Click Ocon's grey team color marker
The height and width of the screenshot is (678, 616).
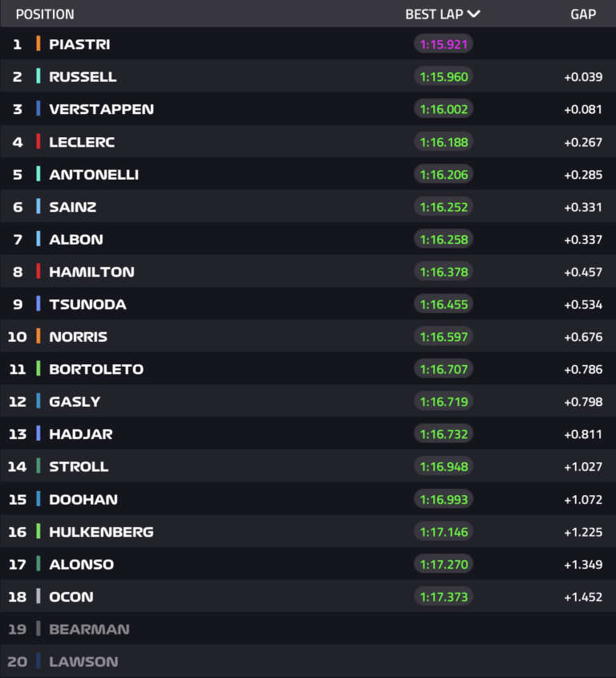38,596
